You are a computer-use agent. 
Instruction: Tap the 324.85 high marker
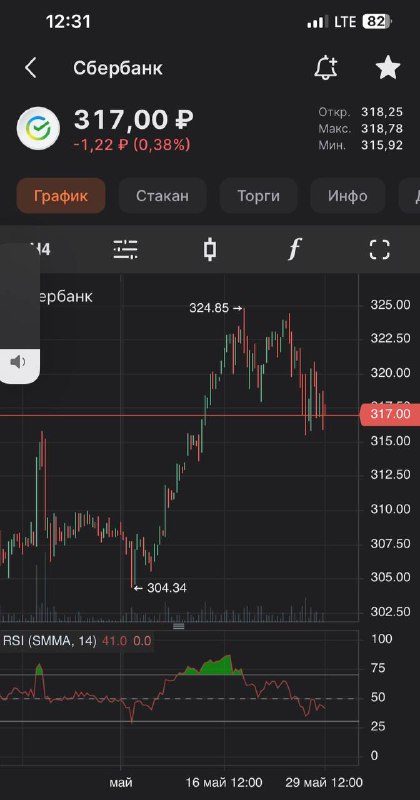coord(215,308)
